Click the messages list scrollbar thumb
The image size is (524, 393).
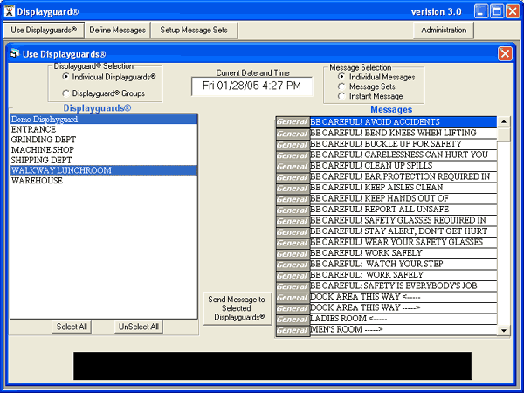pos(504,134)
